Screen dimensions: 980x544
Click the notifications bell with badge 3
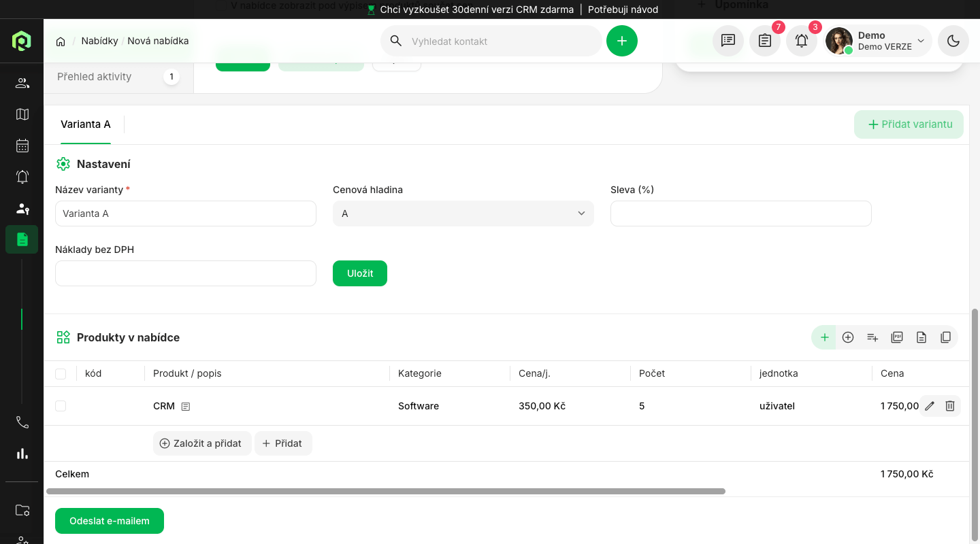(x=802, y=41)
